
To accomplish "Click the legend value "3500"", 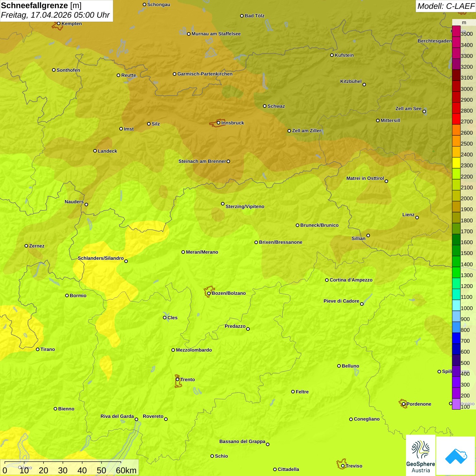I will pos(467,34).
